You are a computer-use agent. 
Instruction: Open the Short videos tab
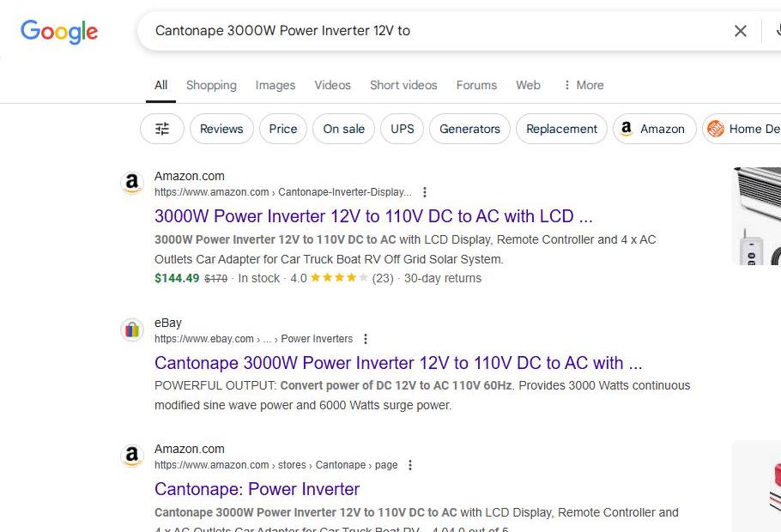pyautogui.click(x=403, y=85)
